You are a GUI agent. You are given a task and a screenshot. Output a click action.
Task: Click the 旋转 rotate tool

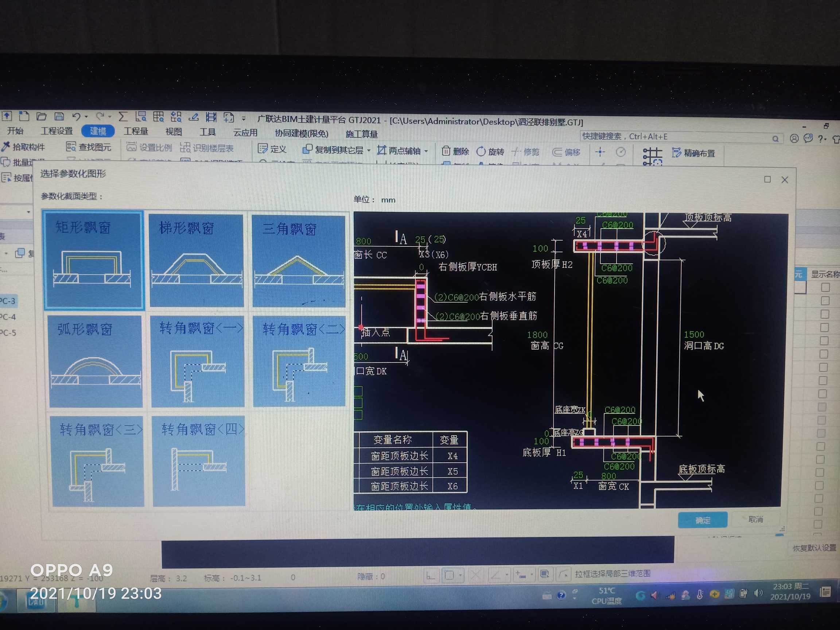pos(490,152)
